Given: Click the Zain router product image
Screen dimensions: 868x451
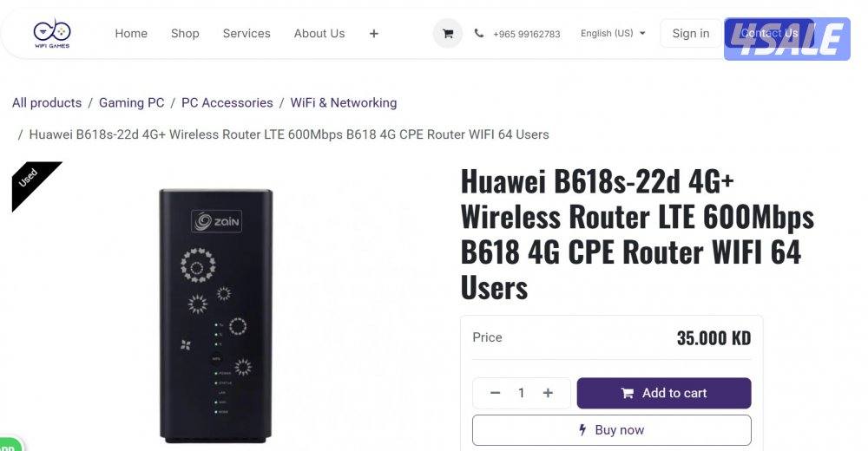Looking at the screenshot, I should coord(216,316).
